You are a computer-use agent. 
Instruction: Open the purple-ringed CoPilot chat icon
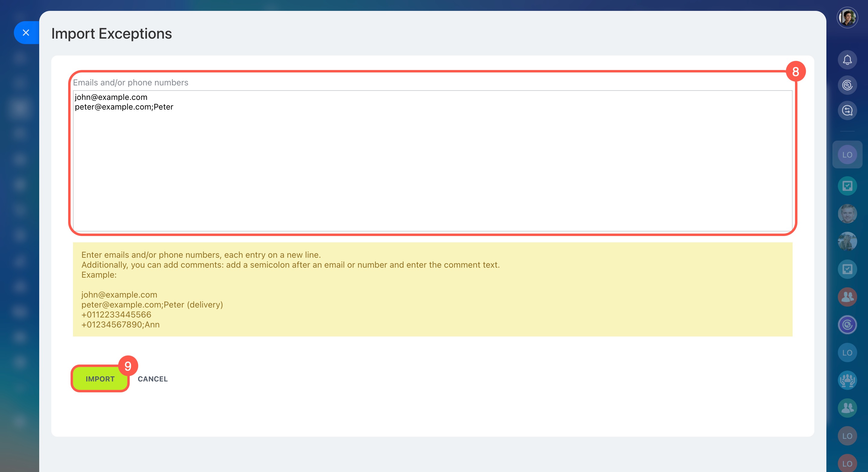847,325
